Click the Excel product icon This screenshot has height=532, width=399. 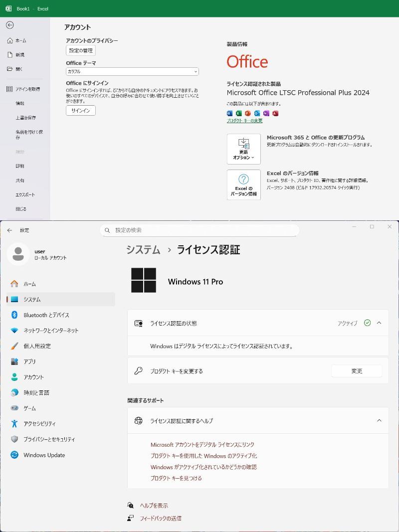(239, 113)
